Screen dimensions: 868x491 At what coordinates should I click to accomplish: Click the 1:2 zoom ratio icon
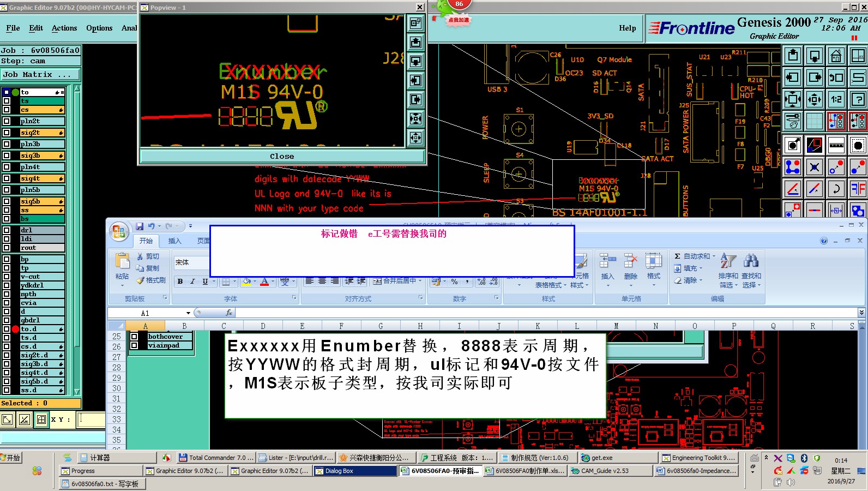[836, 99]
